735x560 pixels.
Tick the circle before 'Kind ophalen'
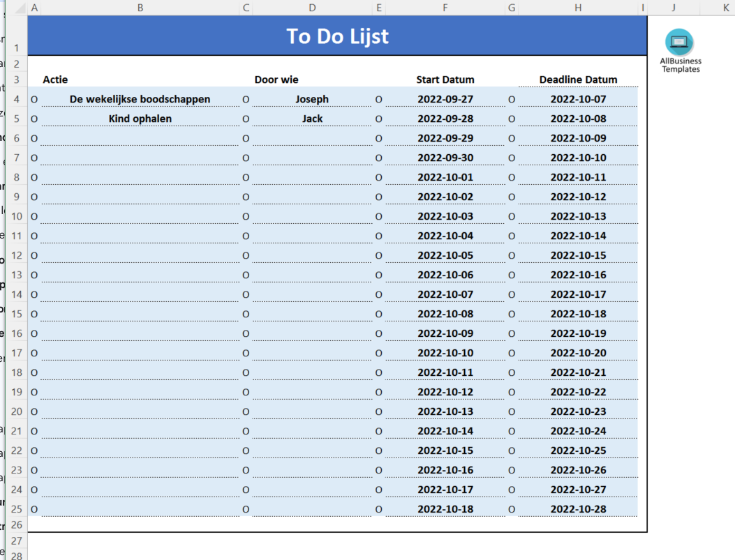click(x=34, y=119)
